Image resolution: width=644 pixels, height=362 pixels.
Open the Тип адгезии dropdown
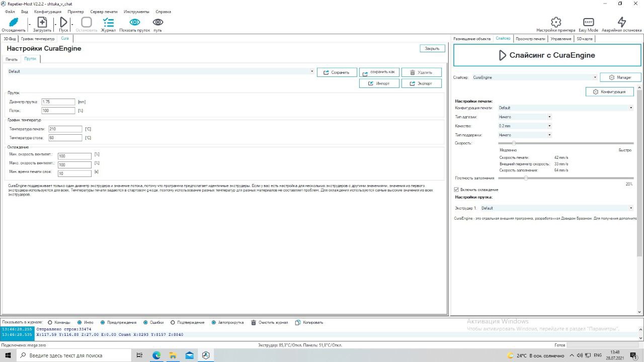[525, 117]
